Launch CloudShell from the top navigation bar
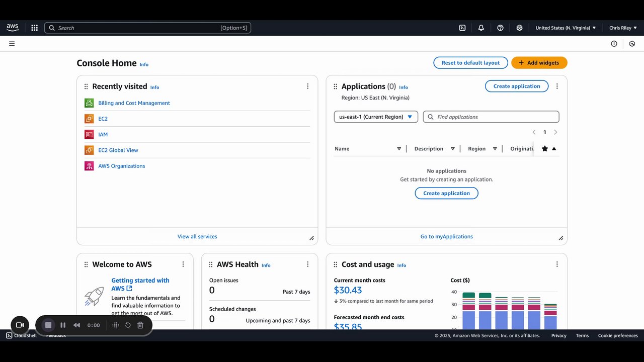 tap(462, 28)
